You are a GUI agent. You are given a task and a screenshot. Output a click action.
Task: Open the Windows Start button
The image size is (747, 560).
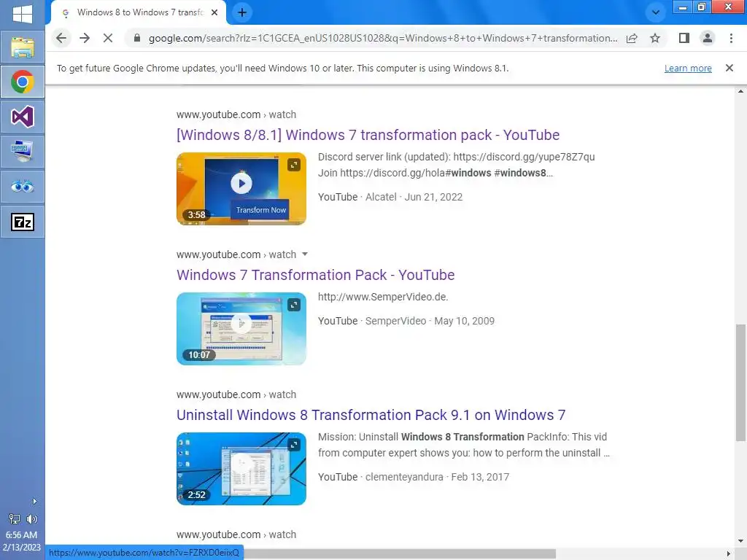coord(23,13)
